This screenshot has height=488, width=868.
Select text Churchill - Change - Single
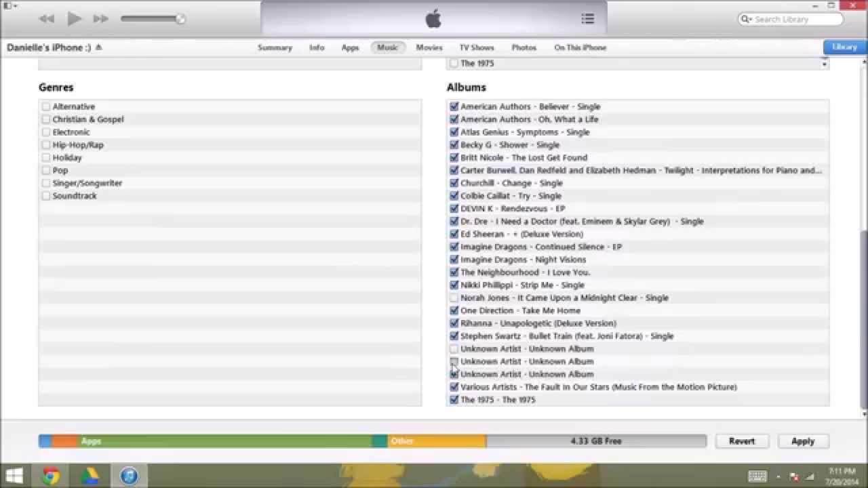tap(511, 183)
